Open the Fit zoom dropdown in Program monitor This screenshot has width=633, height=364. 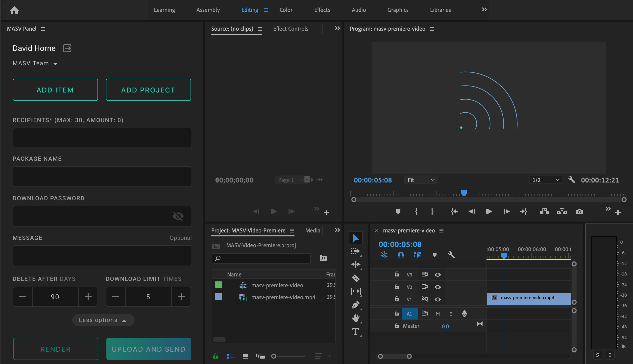click(x=420, y=180)
